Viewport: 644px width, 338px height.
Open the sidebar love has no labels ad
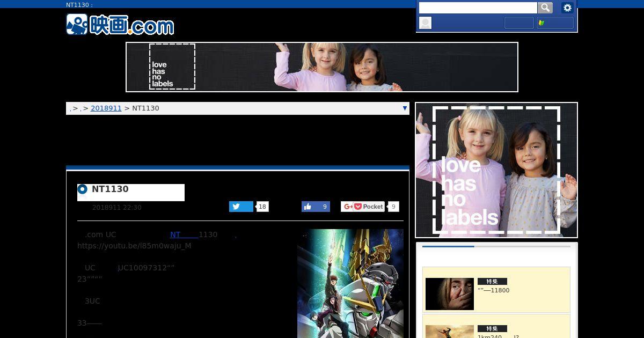496,170
